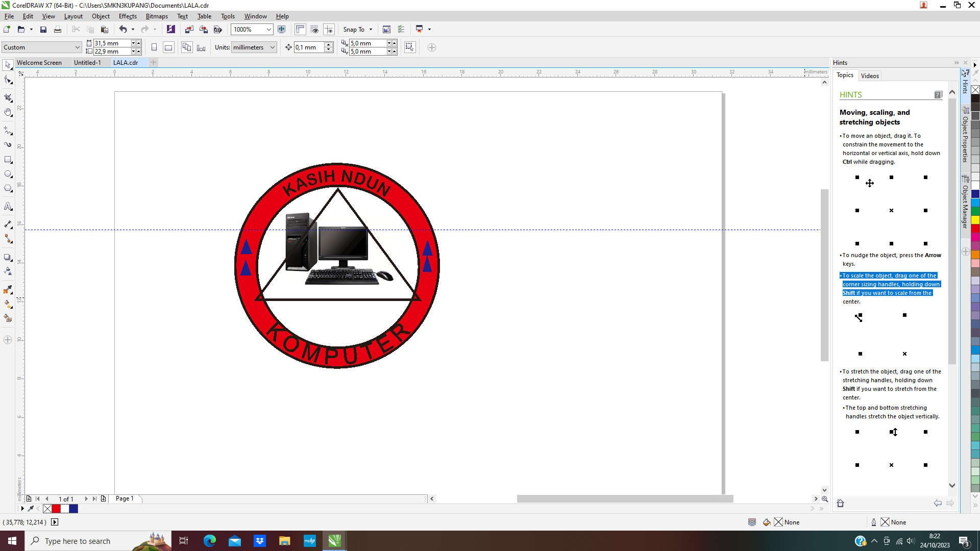The image size is (980, 551).
Task: Open the Bitmaps menu
Action: click(157, 16)
